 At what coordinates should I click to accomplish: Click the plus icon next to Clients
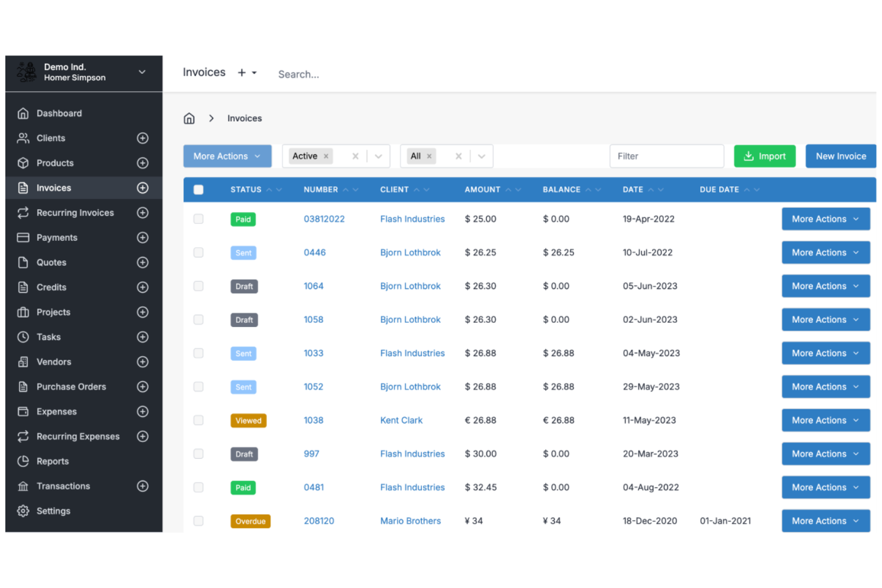pos(142,138)
